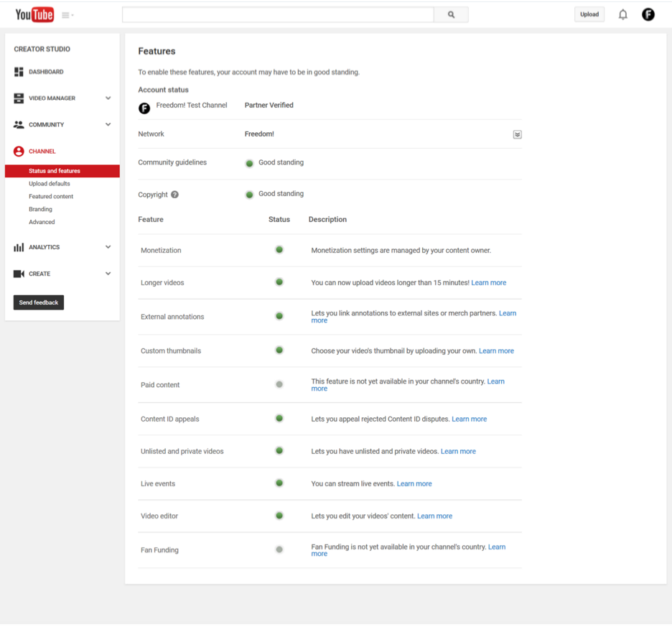Expand the Video Manager chevron
The height and width of the screenshot is (627, 672).
point(108,98)
